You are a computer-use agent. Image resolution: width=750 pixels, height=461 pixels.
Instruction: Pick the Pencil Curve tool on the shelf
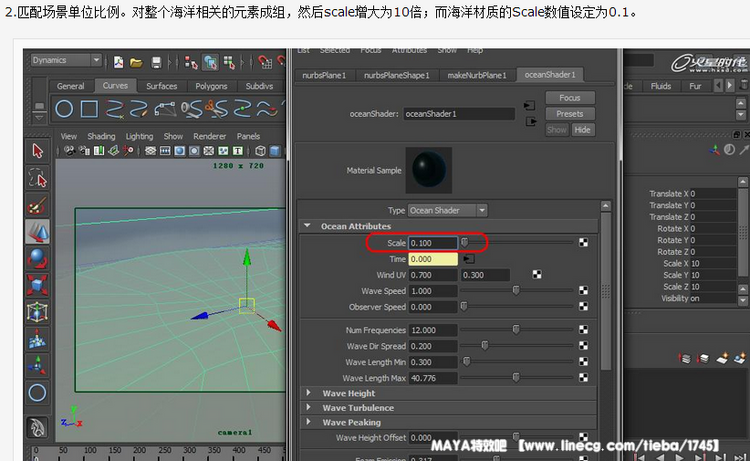(x=139, y=109)
